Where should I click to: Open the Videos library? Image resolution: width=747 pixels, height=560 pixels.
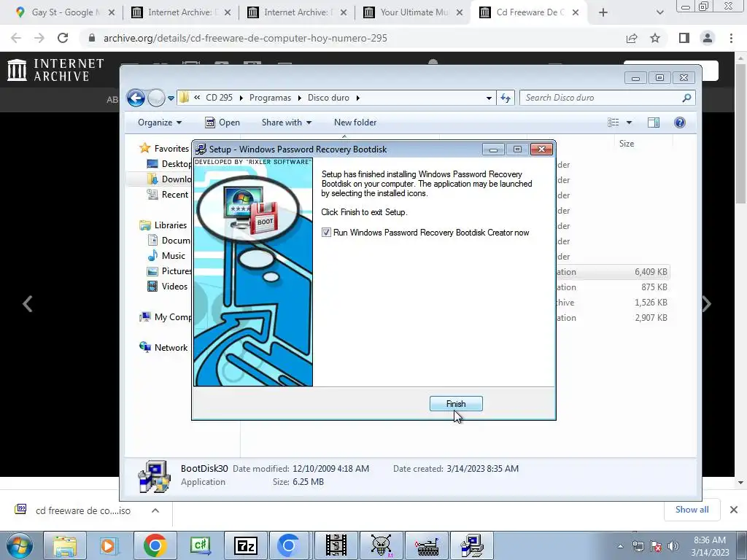pos(167,286)
